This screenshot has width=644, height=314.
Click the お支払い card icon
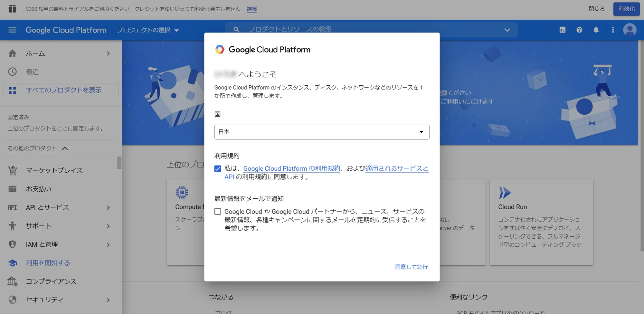tap(12, 189)
